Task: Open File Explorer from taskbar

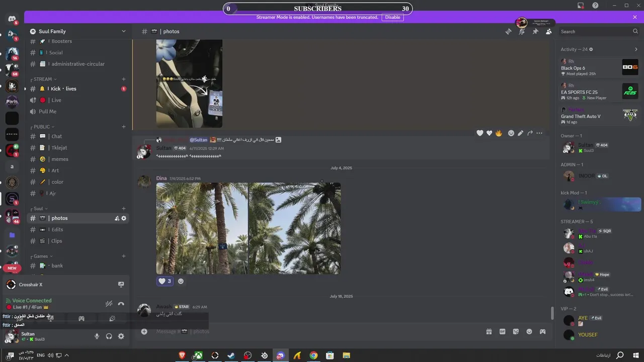Action: point(346,355)
